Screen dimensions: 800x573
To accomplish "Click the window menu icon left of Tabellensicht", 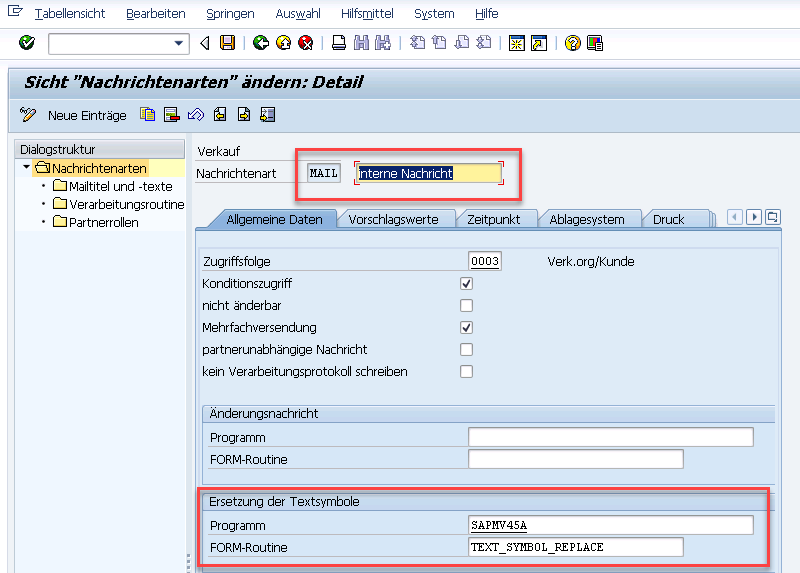I will (x=15, y=11).
